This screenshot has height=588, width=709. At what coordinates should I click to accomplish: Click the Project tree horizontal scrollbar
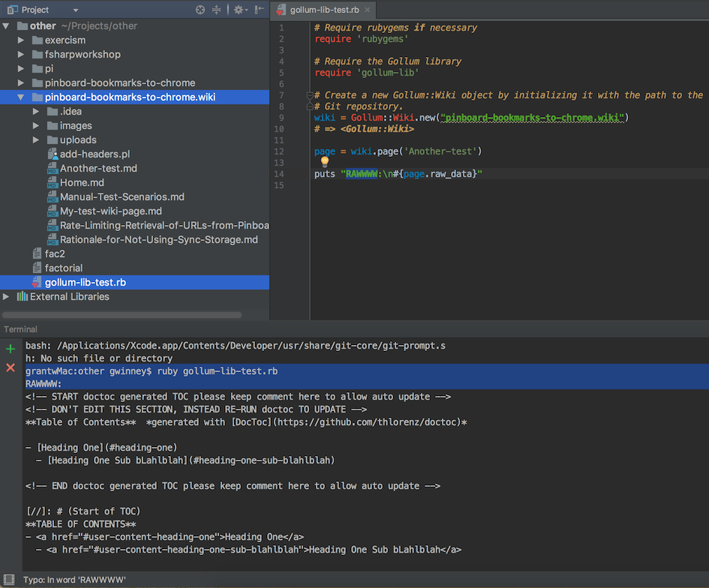click(122, 315)
